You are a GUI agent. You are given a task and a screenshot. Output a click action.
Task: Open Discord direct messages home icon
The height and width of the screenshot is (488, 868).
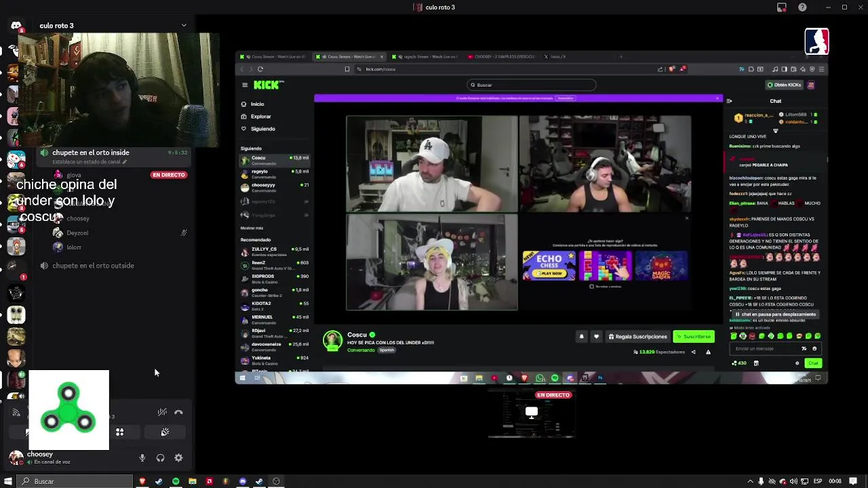pyautogui.click(x=16, y=26)
